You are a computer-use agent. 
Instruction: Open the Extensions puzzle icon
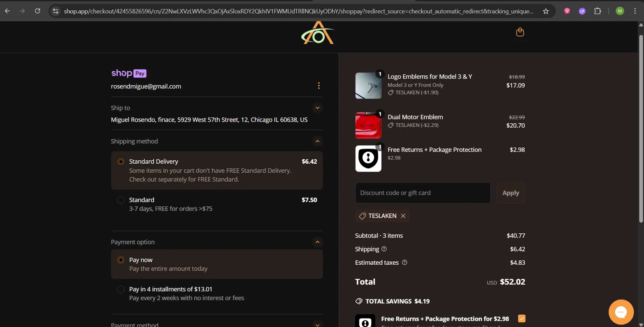[598, 11]
